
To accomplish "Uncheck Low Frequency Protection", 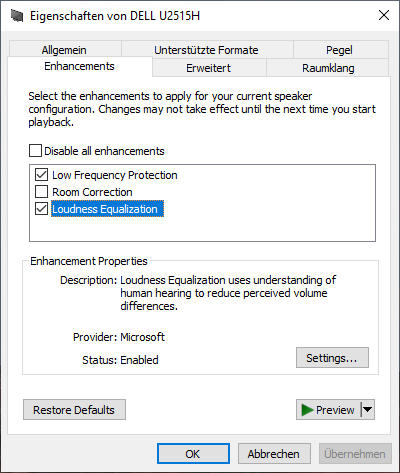I will tap(41, 175).
